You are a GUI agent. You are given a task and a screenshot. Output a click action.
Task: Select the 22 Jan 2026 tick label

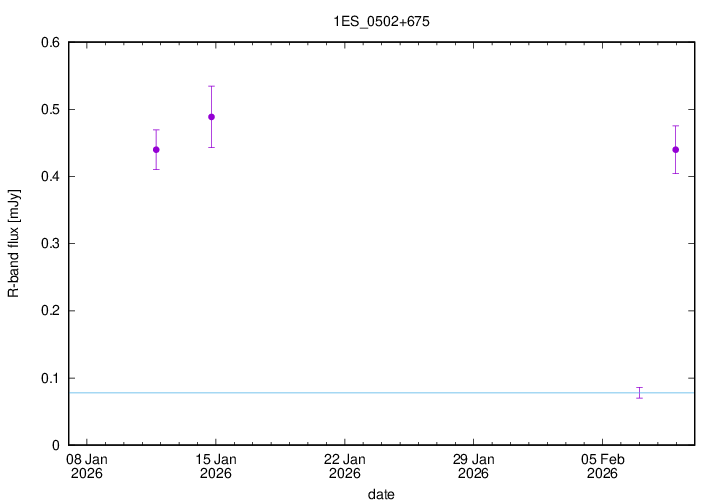tap(345, 466)
